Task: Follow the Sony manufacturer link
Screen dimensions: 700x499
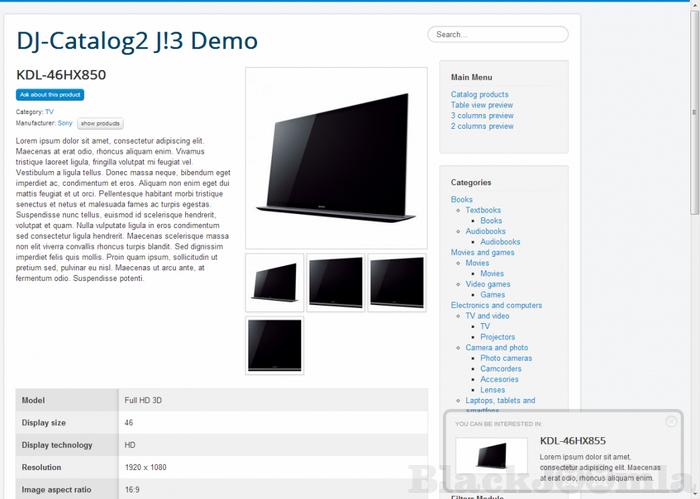Action: (x=65, y=123)
